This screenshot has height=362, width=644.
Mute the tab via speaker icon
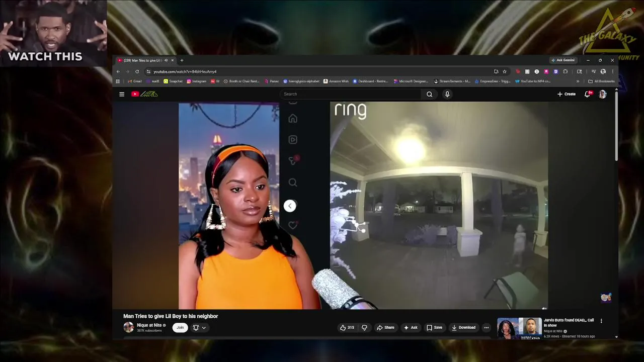(x=166, y=60)
